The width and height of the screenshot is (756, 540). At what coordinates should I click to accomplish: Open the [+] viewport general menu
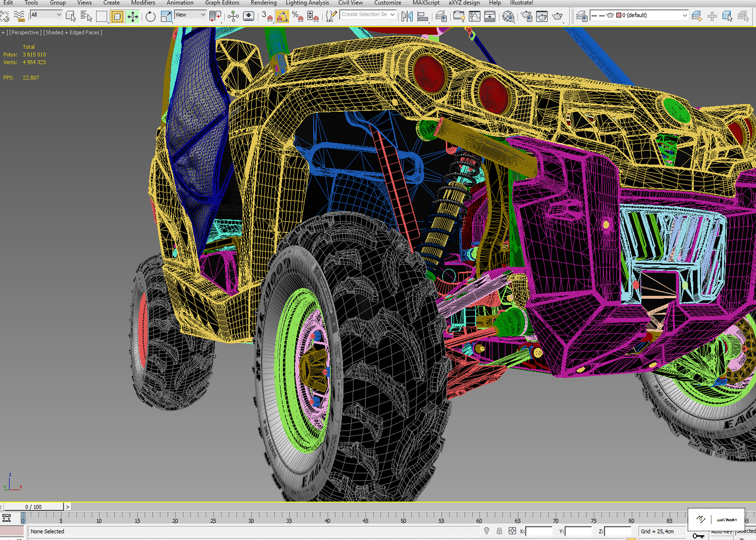4,32
